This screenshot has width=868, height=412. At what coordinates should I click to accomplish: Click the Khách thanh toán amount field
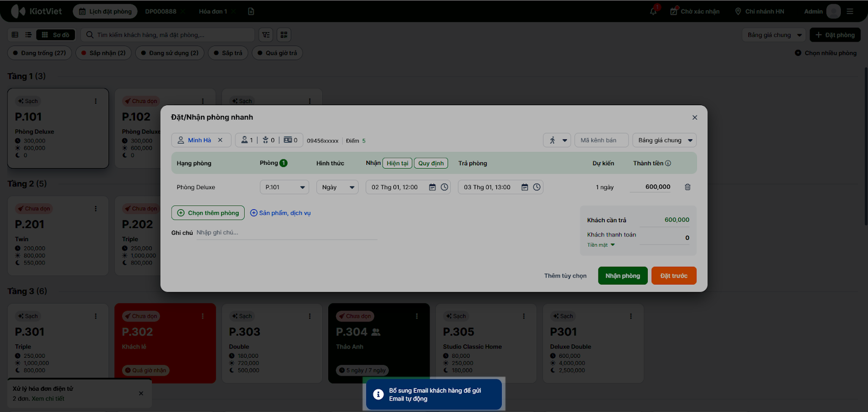pyautogui.click(x=663, y=237)
